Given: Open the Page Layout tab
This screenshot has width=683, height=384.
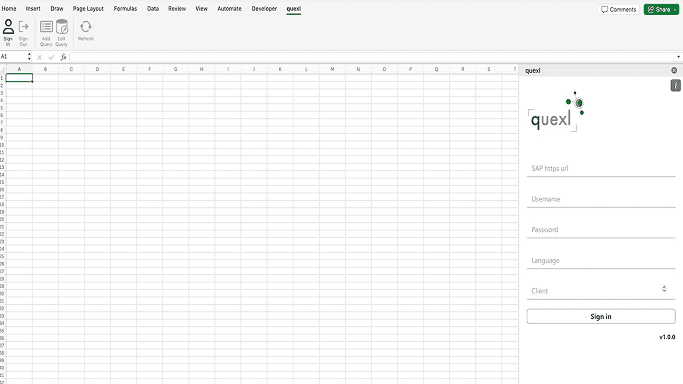Looking at the screenshot, I should point(88,8).
